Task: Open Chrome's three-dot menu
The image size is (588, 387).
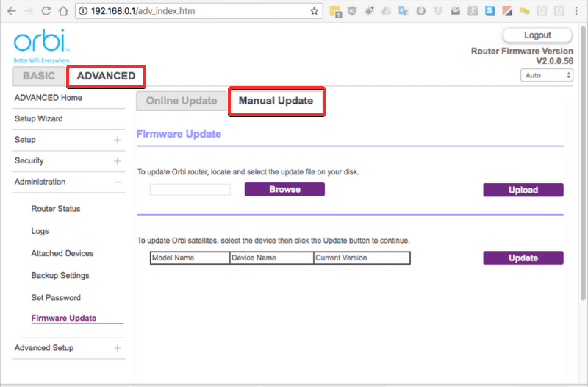Action: tap(576, 12)
